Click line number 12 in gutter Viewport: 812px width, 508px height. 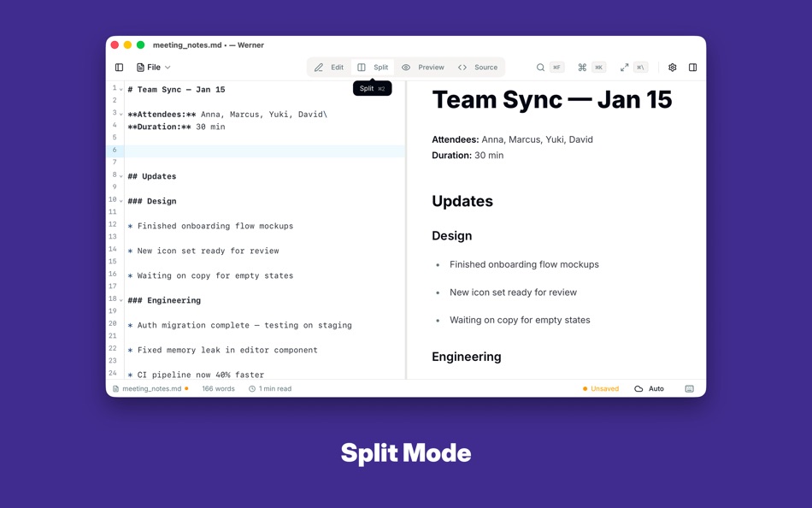click(x=112, y=224)
